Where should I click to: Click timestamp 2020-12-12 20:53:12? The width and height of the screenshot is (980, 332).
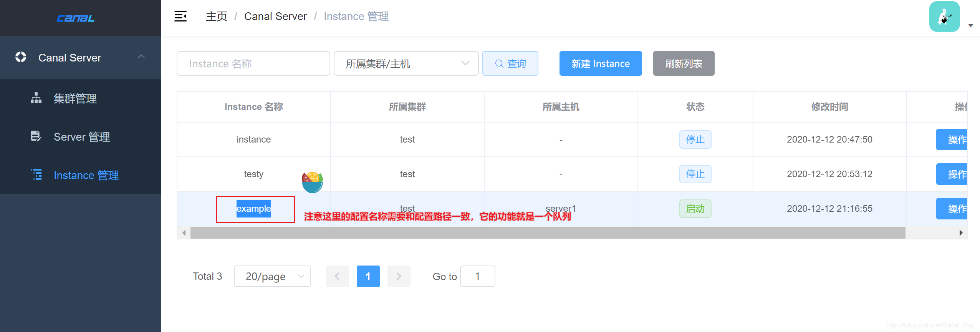(829, 174)
